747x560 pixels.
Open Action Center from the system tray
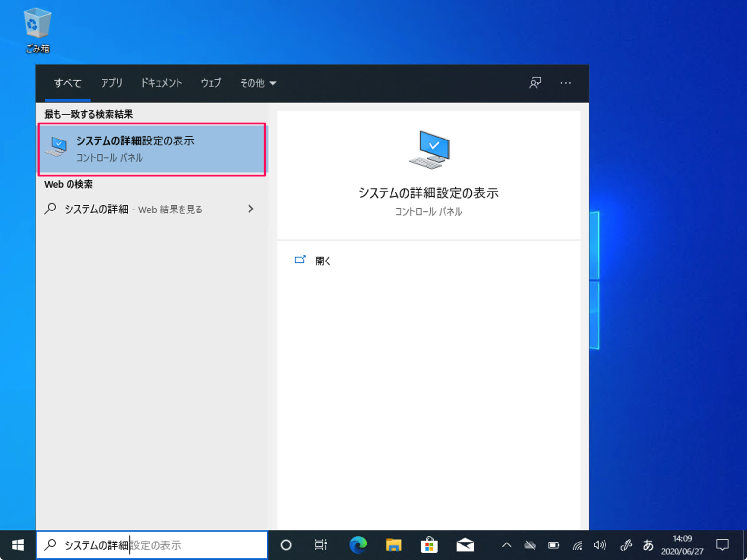pos(723,545)
